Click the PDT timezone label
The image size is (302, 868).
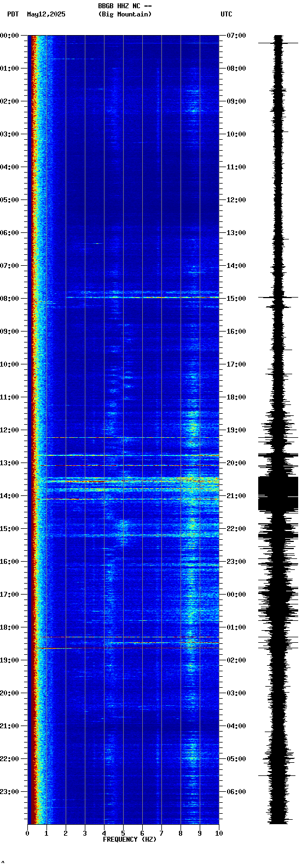point(13,14)
